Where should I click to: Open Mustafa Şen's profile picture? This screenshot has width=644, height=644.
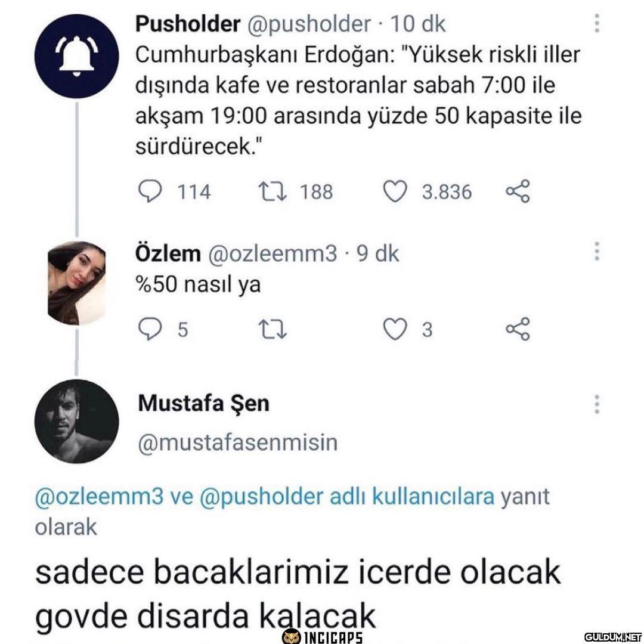pyautogui.click(x=77, y=421)
